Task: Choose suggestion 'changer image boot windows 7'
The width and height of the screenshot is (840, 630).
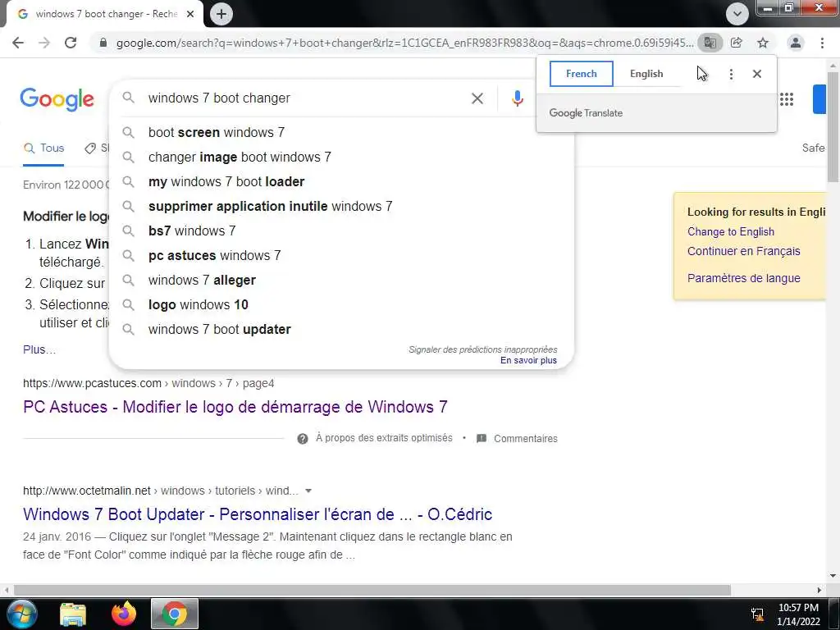Action: (x=340, y=157)
